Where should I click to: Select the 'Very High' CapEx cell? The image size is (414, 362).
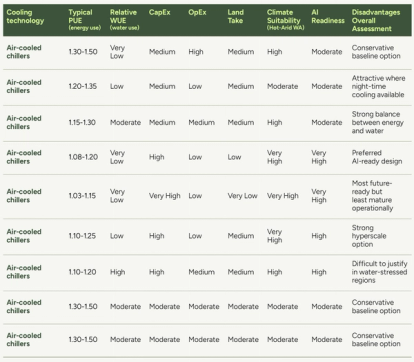click(x=165, y=196)
